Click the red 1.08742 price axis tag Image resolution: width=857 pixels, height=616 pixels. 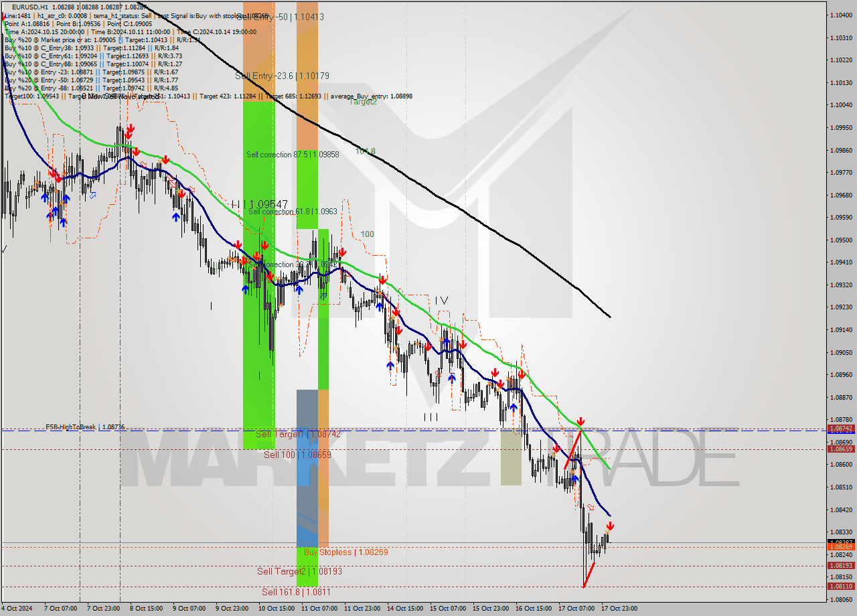(x=841, y=429)
